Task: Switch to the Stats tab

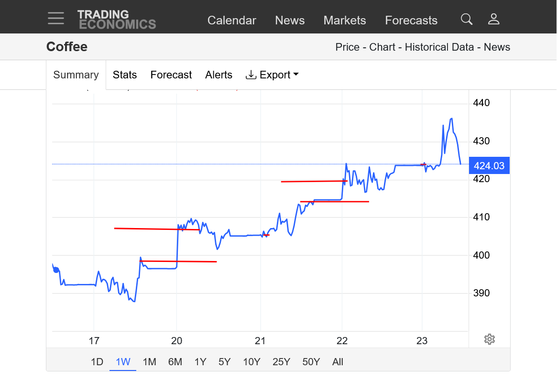Action: 125,75
